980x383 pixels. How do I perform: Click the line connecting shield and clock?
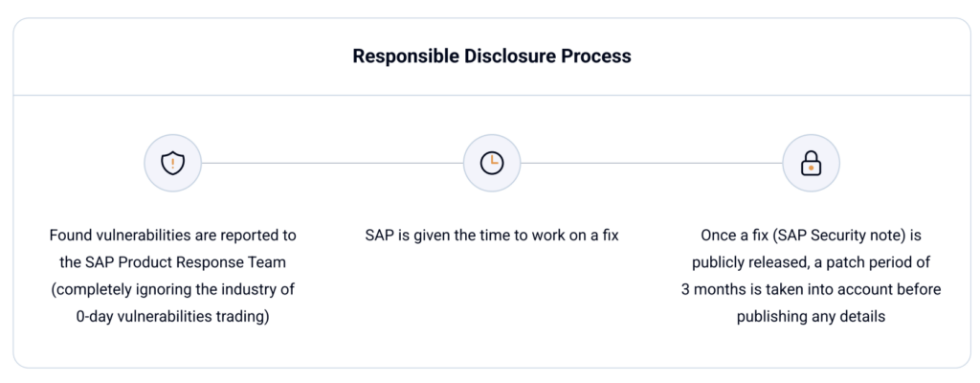(331, 163)
